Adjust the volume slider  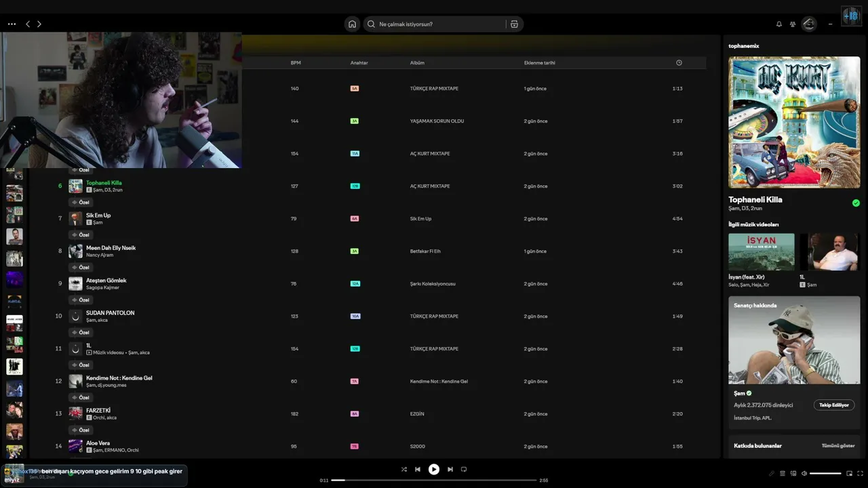coord(825,473)
